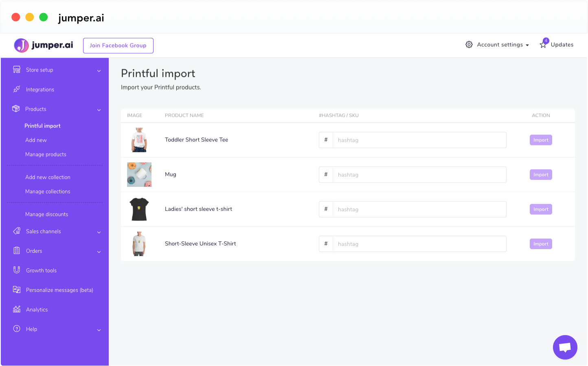This screenshot has height=366, width=588.
Task: Click the green window maximize dot
Action: (x=44, y=17)
